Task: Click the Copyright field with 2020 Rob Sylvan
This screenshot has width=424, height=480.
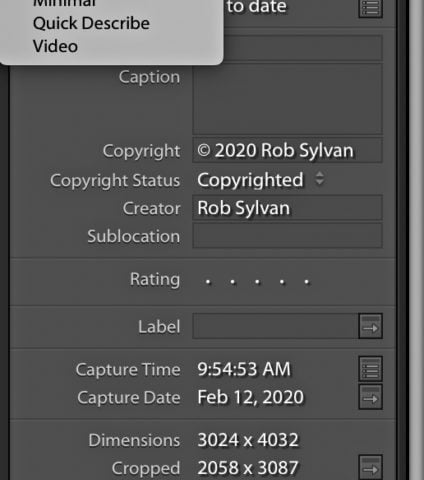Action: pyautogui.click(x=287, y=150)
